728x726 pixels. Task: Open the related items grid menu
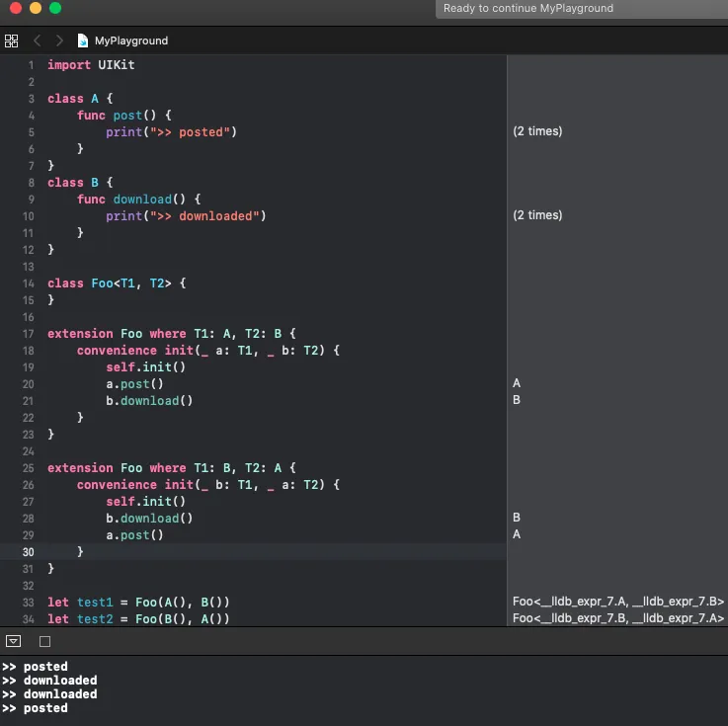point(11,40)
